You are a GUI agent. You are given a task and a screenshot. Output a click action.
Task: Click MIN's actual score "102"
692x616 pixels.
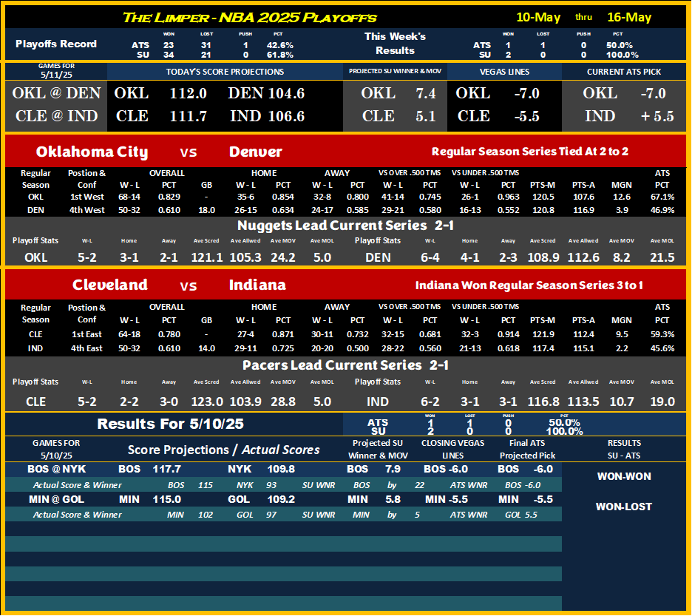[x=206, y=515]
